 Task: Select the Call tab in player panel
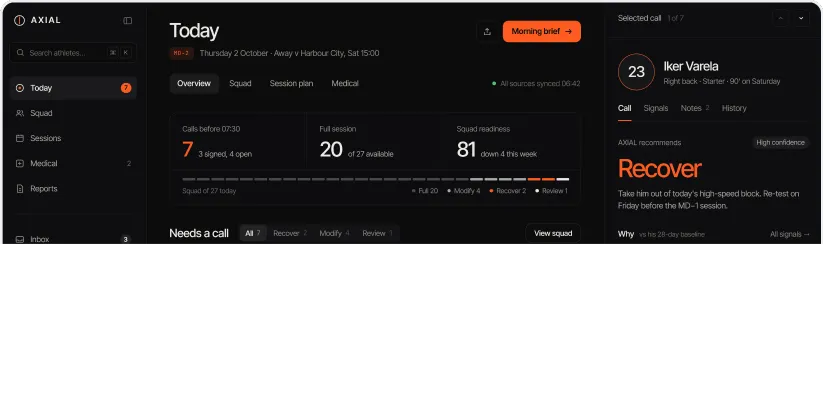pos(624,108)
